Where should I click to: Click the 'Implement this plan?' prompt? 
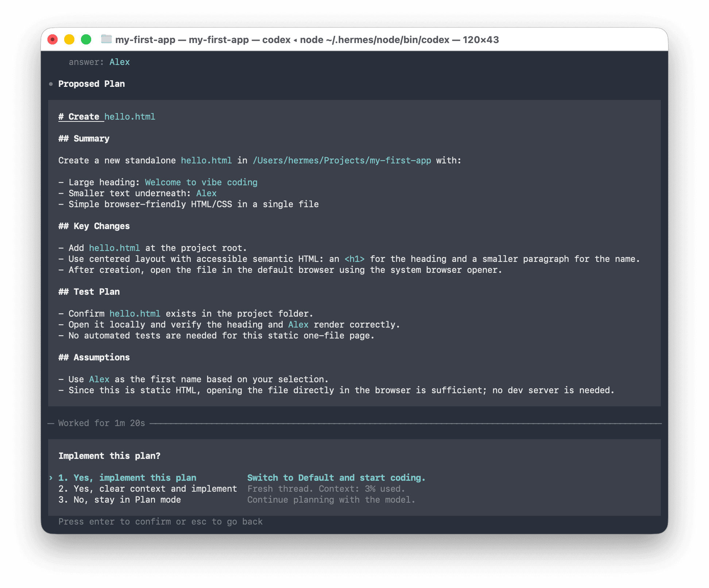pyautogui.click(x=109, y=456)
